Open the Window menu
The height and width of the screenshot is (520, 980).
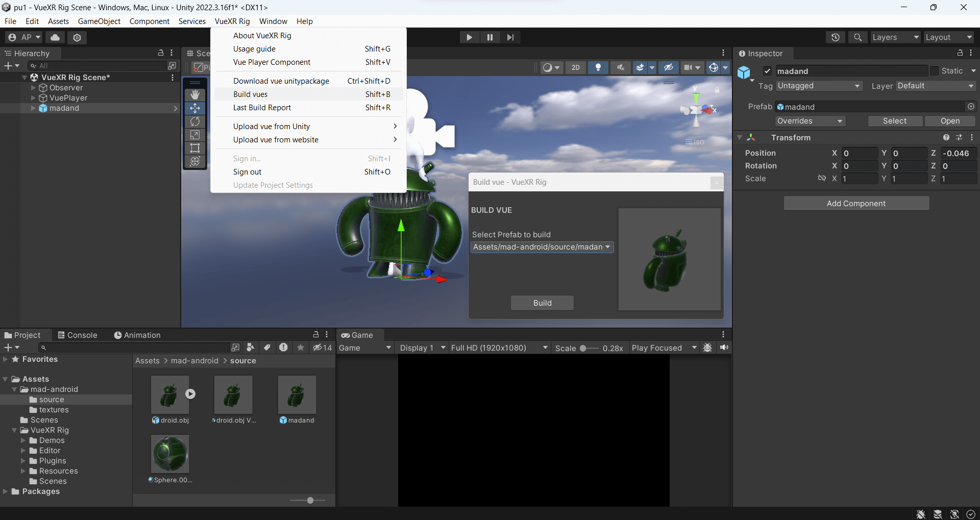click(273, 21)
